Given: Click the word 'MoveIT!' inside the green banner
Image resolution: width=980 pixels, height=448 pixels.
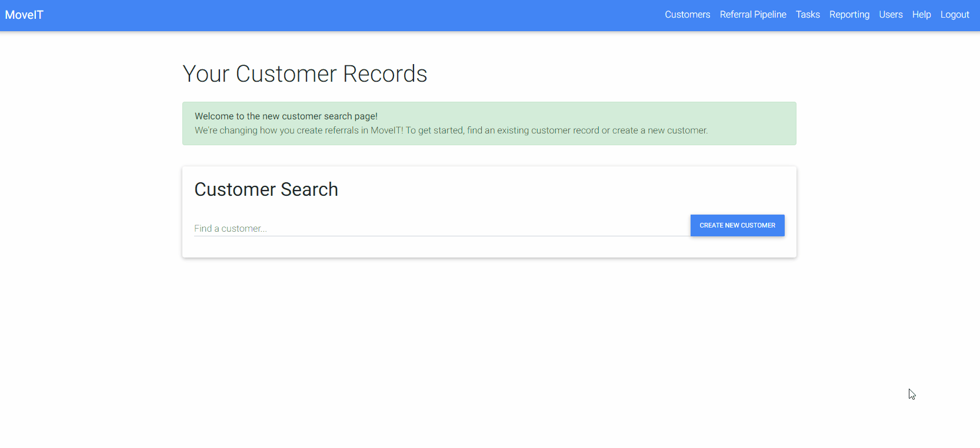Looking at the screenshot, I should pyautogui.click(x=386, y=131).
